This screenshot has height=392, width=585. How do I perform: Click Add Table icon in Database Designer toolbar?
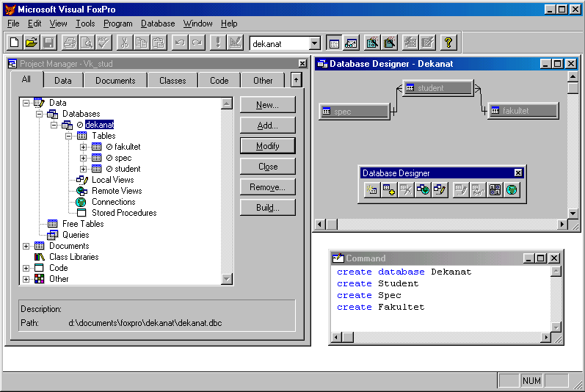click(389, 190)
